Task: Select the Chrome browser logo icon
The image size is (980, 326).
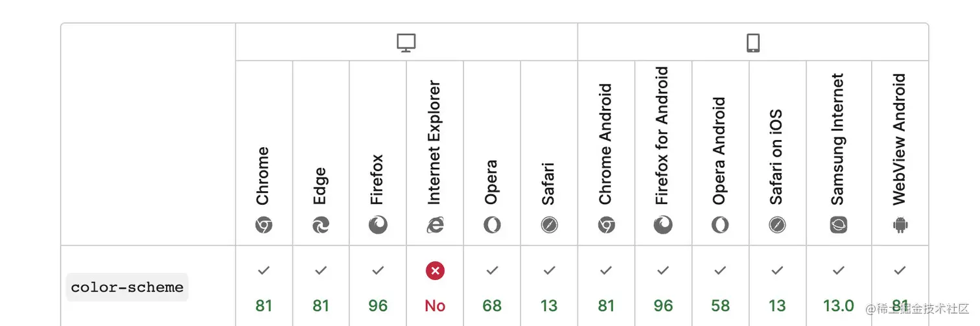Action: tap(263, 225)
